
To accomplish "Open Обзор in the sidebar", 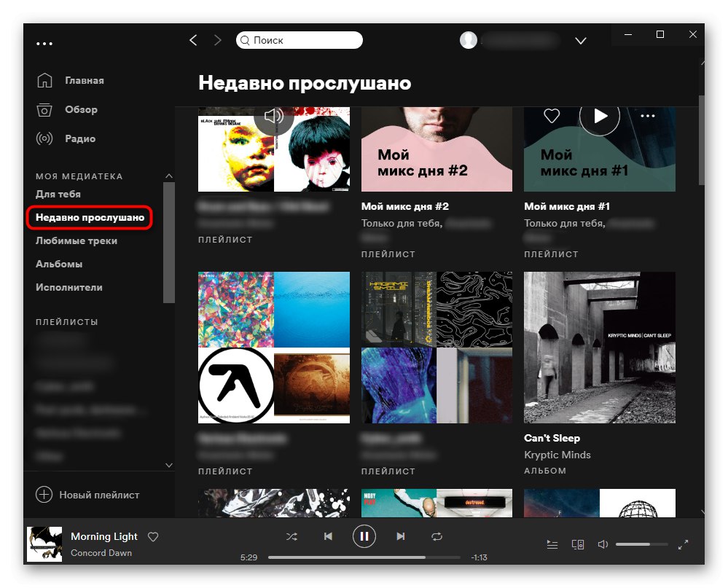I will [x=81, y=109].
